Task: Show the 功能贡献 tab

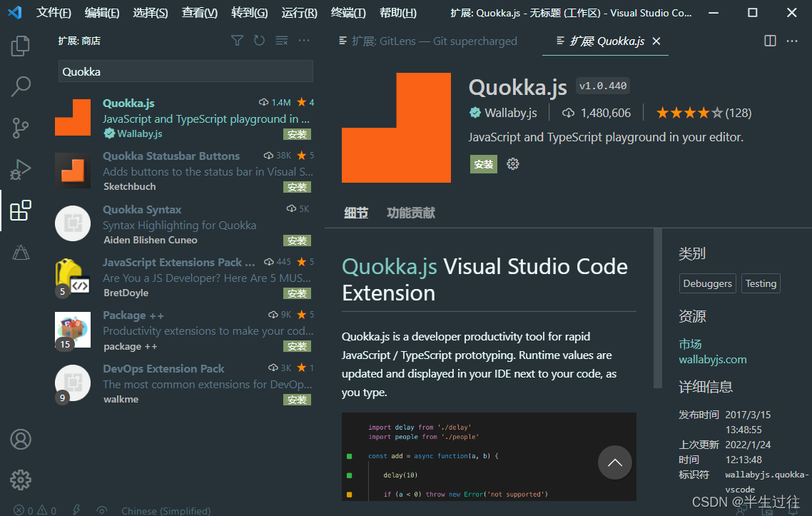Action: (x=411, y=213)
